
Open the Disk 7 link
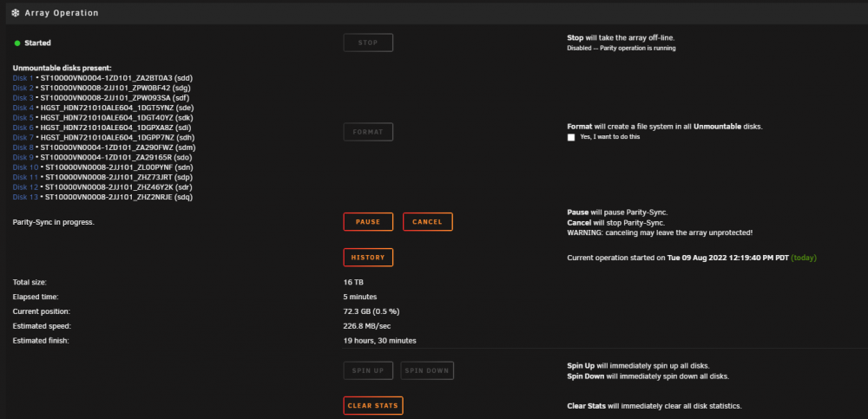coord(23,137)
